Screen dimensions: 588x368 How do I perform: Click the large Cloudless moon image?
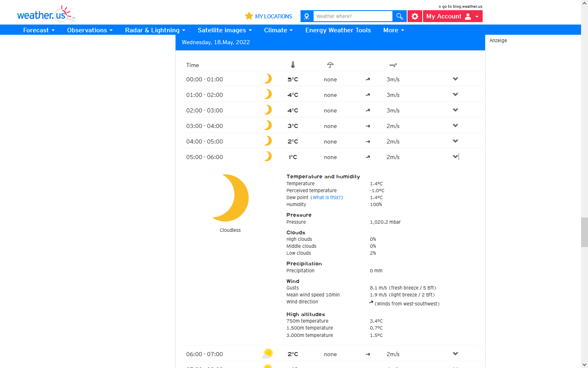click(230, 198)
